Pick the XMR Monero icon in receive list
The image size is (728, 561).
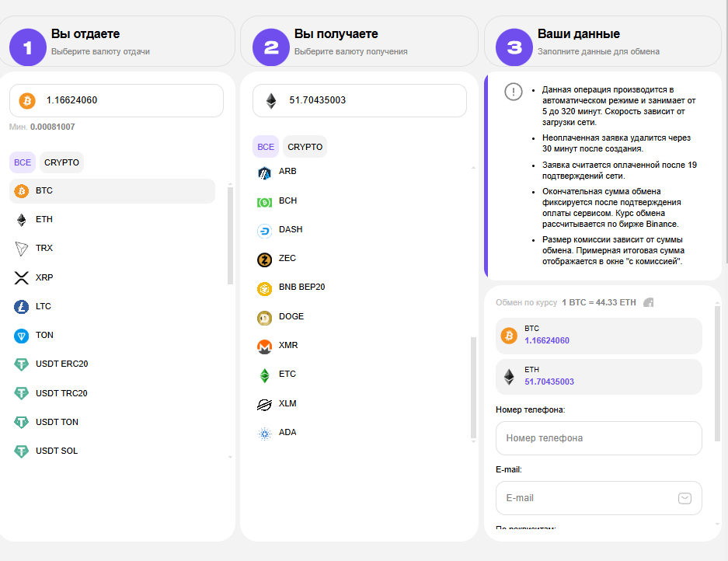click(x=264, y=346)
